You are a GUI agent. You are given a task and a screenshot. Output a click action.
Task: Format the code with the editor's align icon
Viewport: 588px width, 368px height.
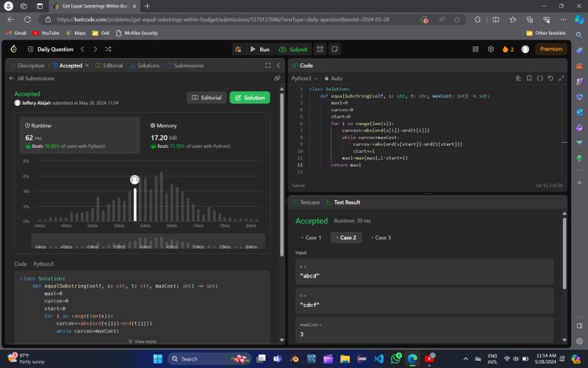[518, 78]
